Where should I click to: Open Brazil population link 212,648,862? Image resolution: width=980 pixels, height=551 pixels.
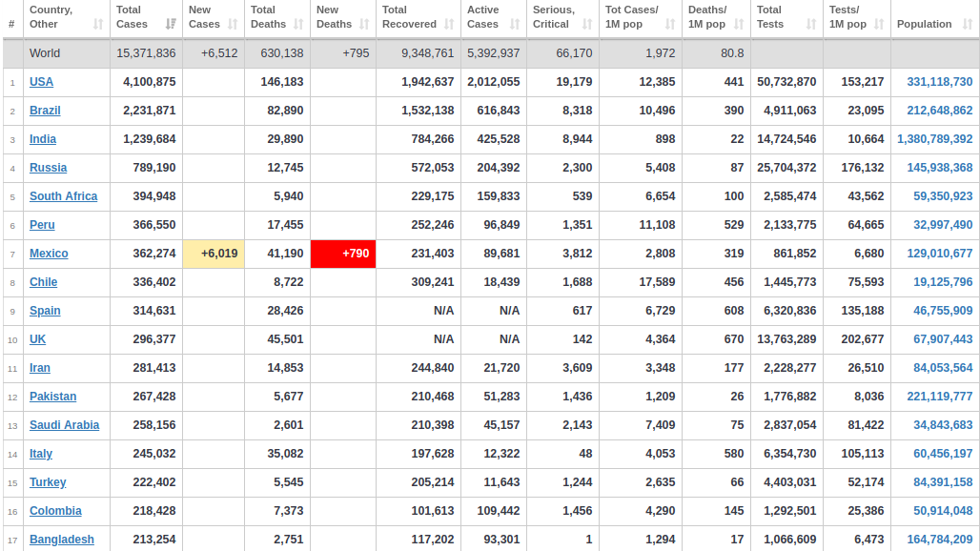coord(939,111)
